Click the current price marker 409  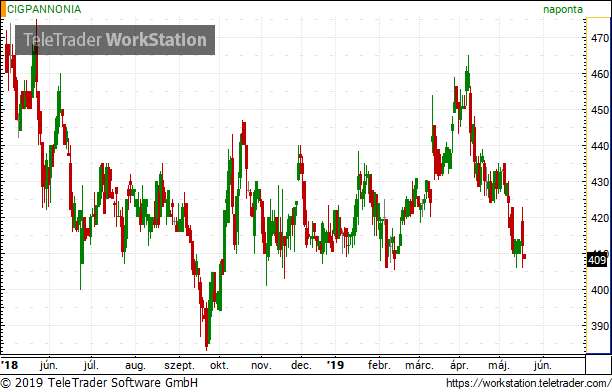pyautogui.click(x=597, y=260)
